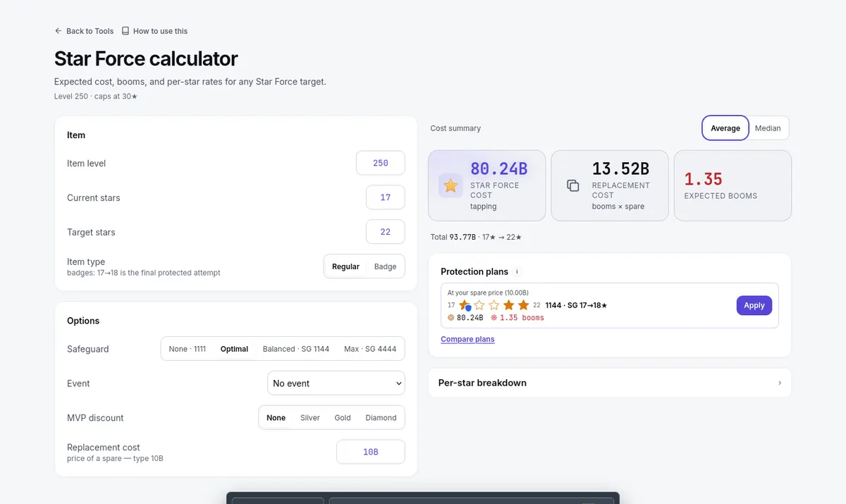Set MVP discount to Silver
846x504 pixels.
pyautogui.click(x=310, y=418)
